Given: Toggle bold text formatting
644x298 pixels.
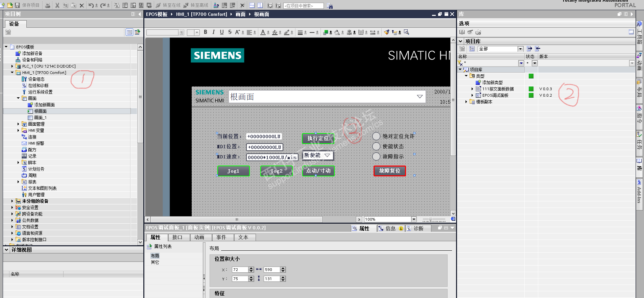Looking at the screenshot, I should pos(206,32).
